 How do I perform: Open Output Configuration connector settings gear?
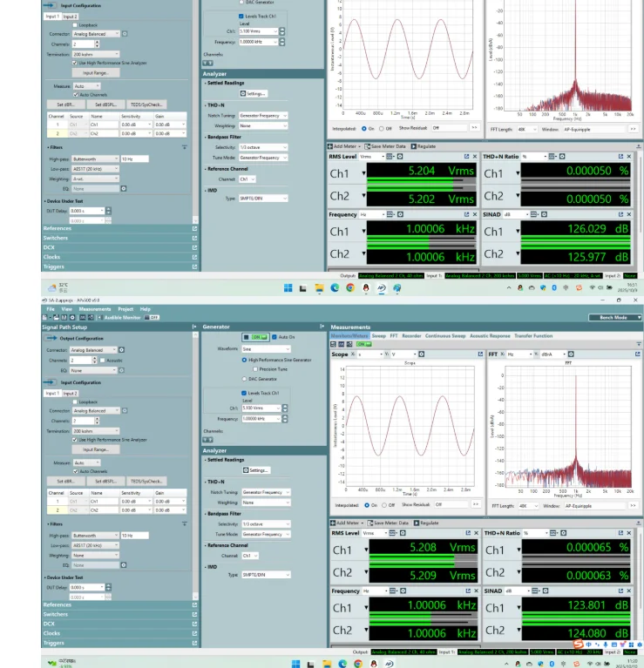pyautogui.click(x=121, y=350)
